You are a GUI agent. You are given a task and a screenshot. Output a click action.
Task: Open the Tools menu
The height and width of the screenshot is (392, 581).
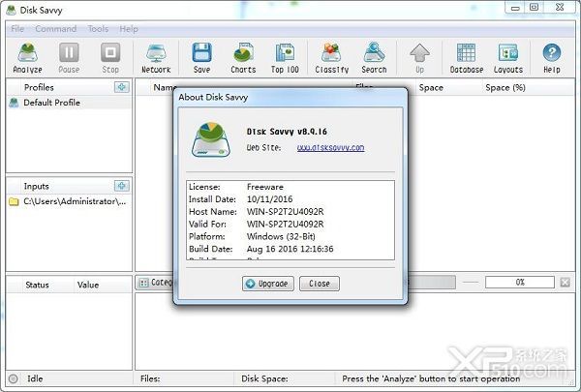tap(98, 29)
